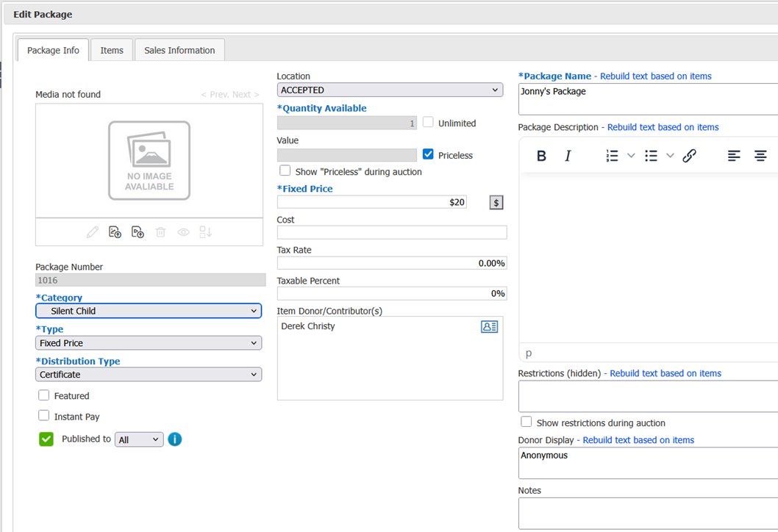778x532 pixels.
Task: Click the upload image icon under media preview
Action: coord(115,232)
